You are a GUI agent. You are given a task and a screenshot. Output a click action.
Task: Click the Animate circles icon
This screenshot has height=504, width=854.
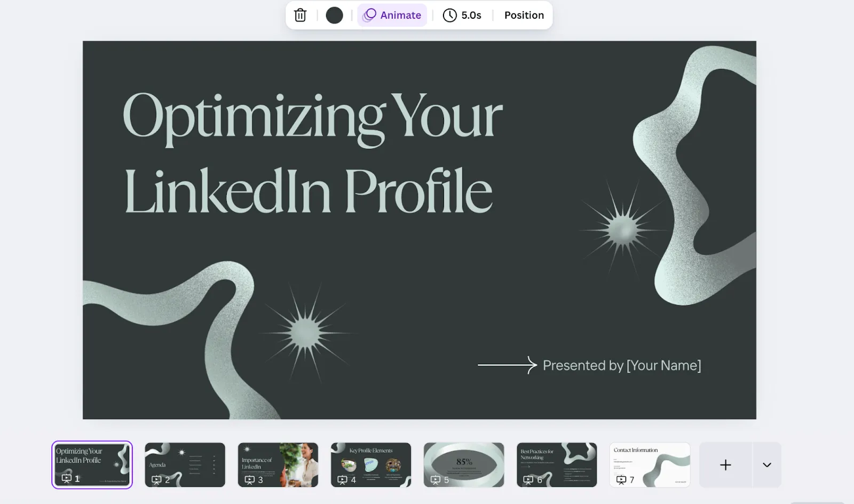coord(369,15)
